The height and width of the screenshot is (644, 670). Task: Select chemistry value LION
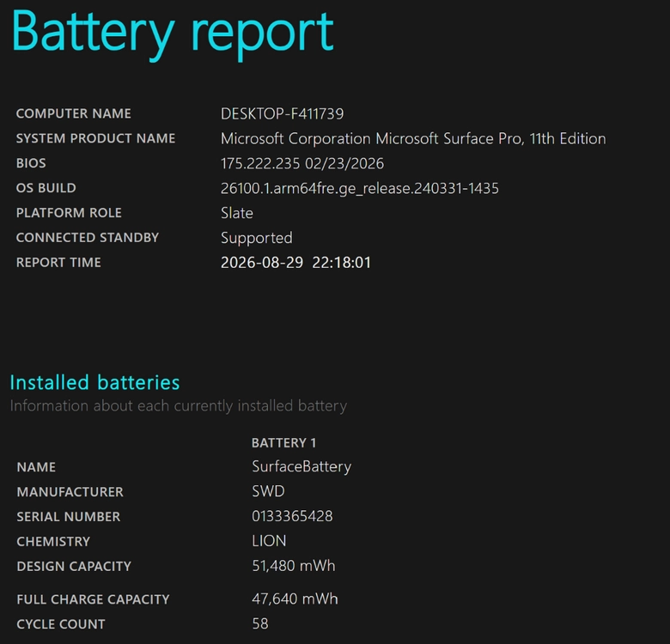pyautogui.click(x=269, y=541)
